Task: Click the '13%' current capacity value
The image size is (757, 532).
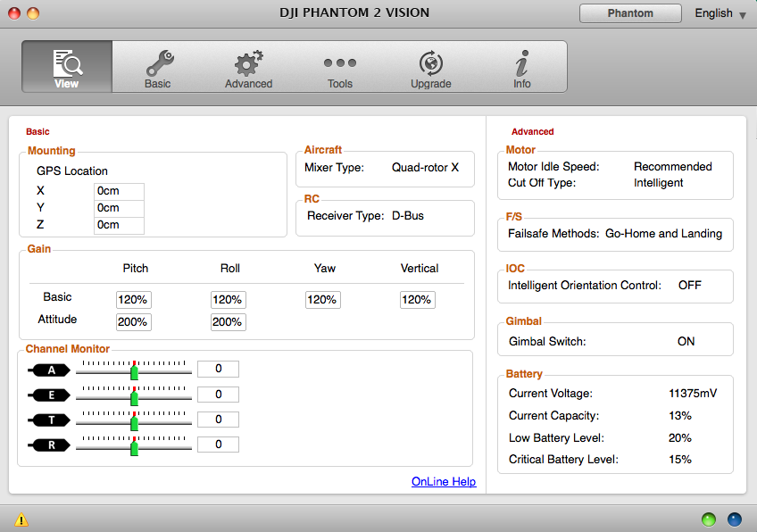Action: pyautogui.click(x=679, y=416)
